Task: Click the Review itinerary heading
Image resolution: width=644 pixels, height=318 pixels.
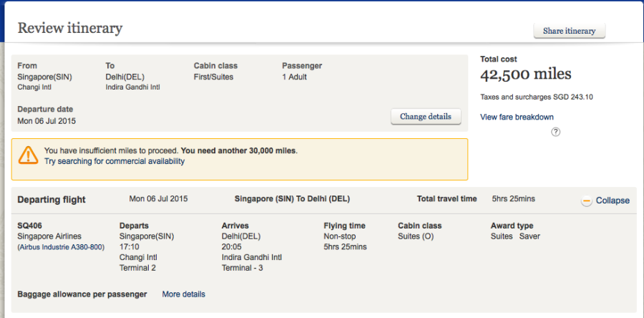Action: (x=70, y=29)
